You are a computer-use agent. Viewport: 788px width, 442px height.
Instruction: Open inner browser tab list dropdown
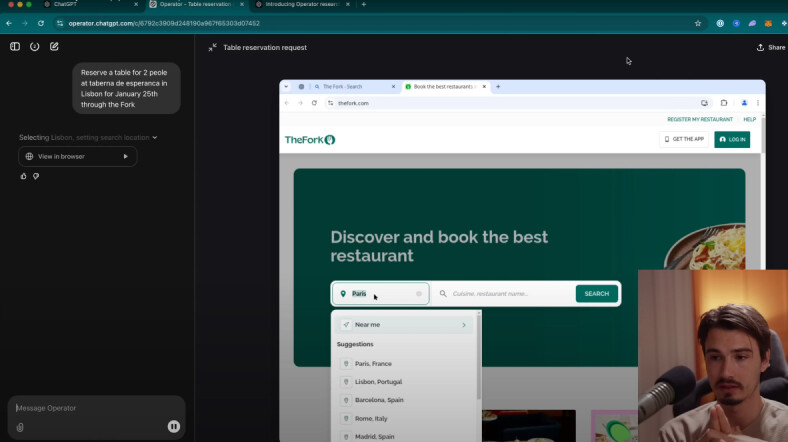286,86
